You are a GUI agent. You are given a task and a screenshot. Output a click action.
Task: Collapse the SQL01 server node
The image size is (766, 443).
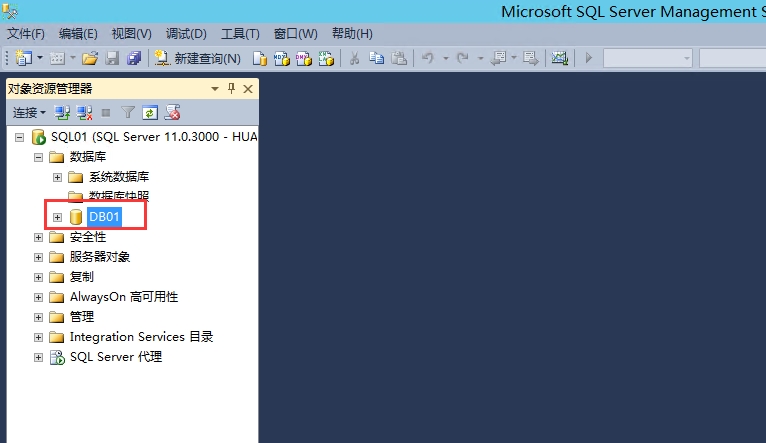click(x=20, y=137)
